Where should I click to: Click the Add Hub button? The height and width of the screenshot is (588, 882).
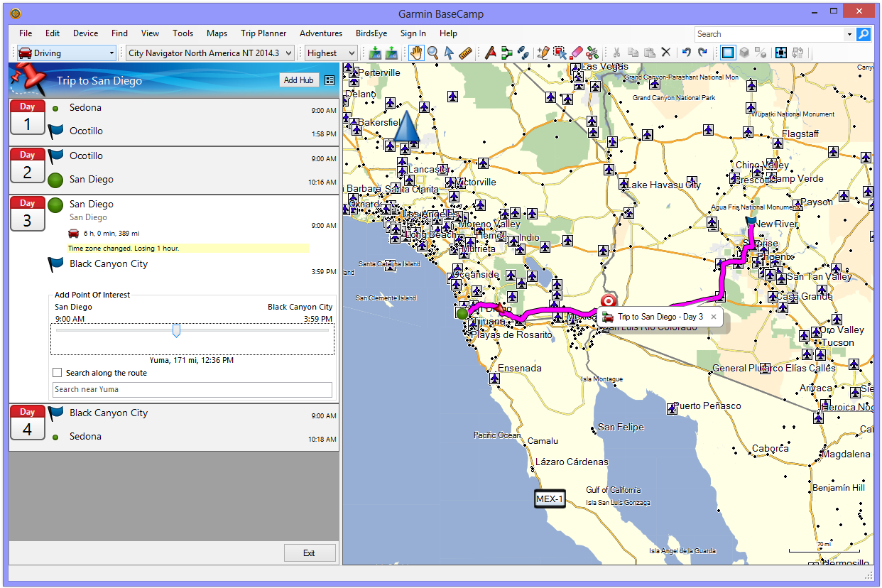(x=298, y=80)
